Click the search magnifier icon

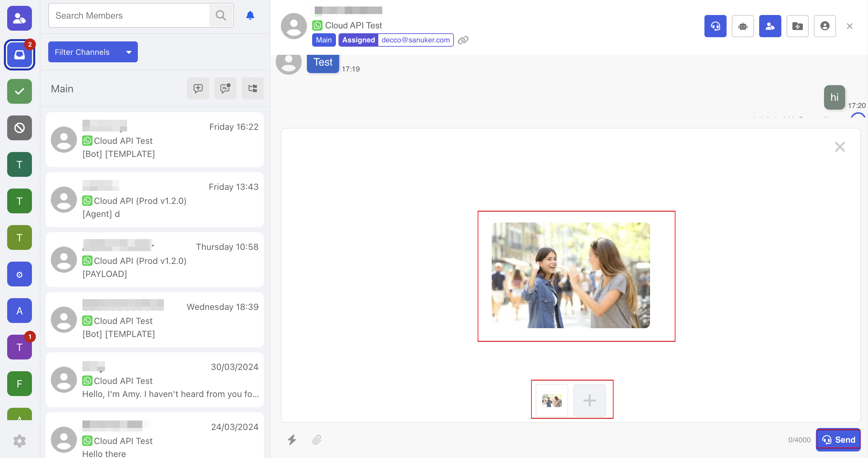pyautogui.click(x=221, y=16)
